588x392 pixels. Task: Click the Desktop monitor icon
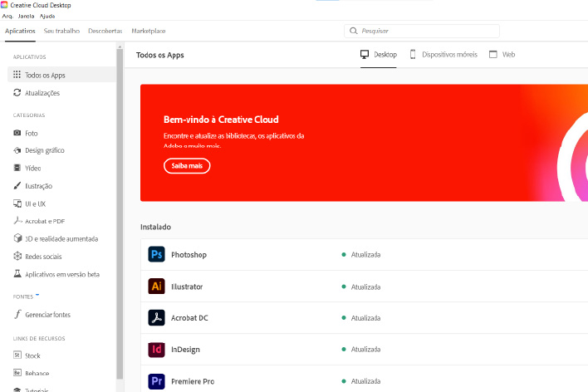[365, 54]
